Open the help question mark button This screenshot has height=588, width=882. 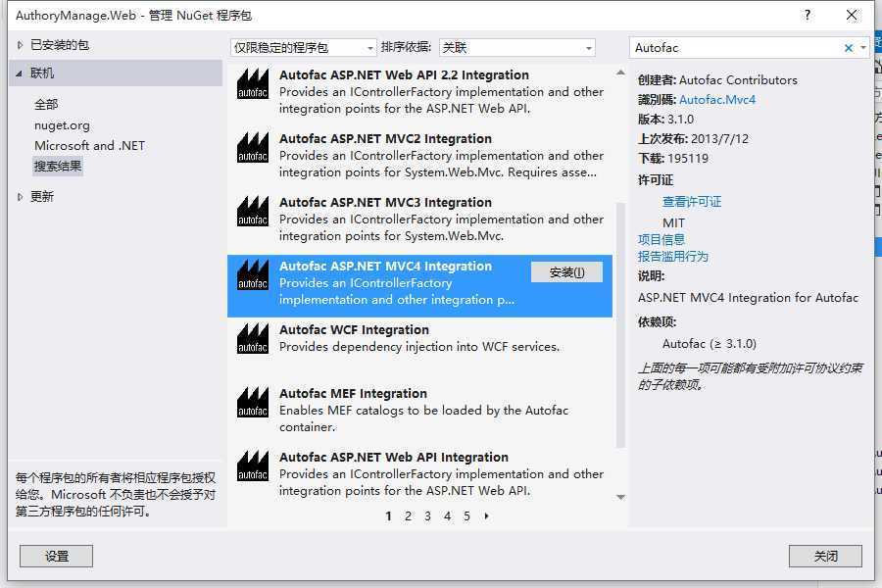tap(808, 16)
